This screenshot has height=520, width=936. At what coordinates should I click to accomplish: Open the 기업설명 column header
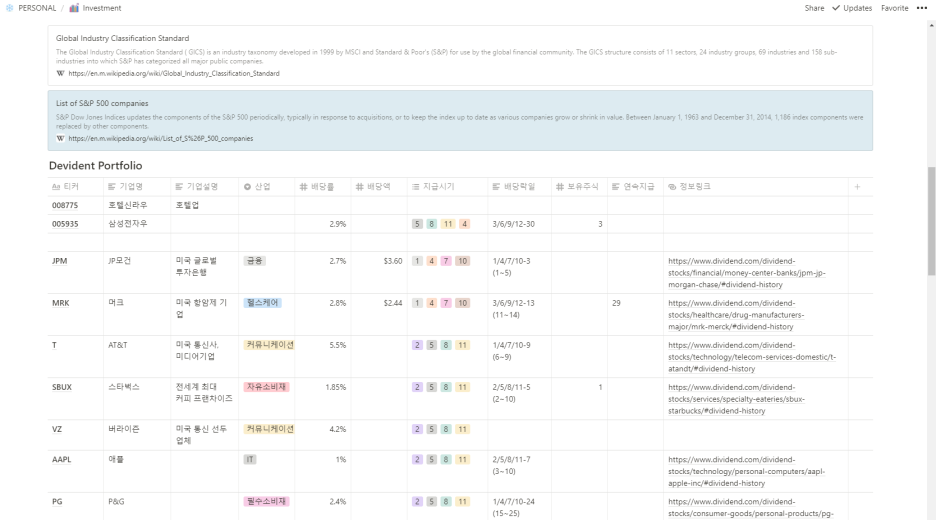point(204,187)
